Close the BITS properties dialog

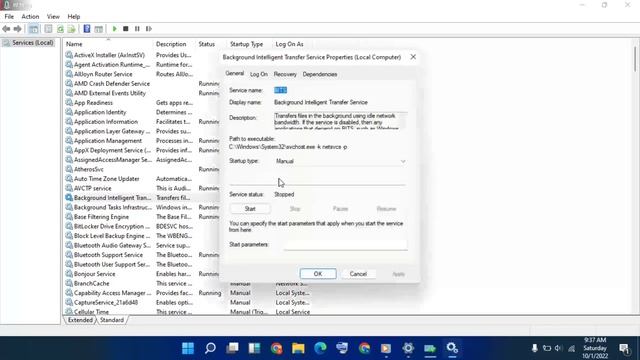tap(413, 57)
